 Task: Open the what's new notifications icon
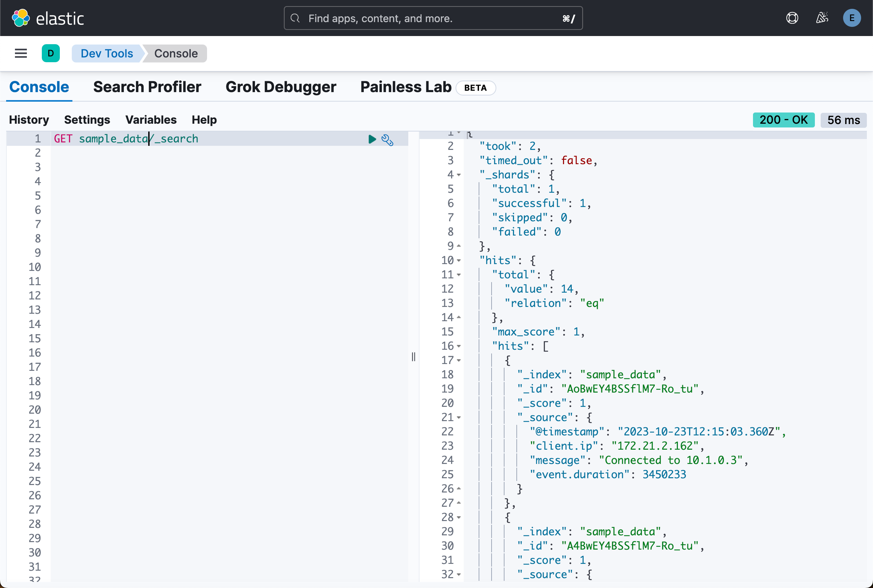[822, 18]
